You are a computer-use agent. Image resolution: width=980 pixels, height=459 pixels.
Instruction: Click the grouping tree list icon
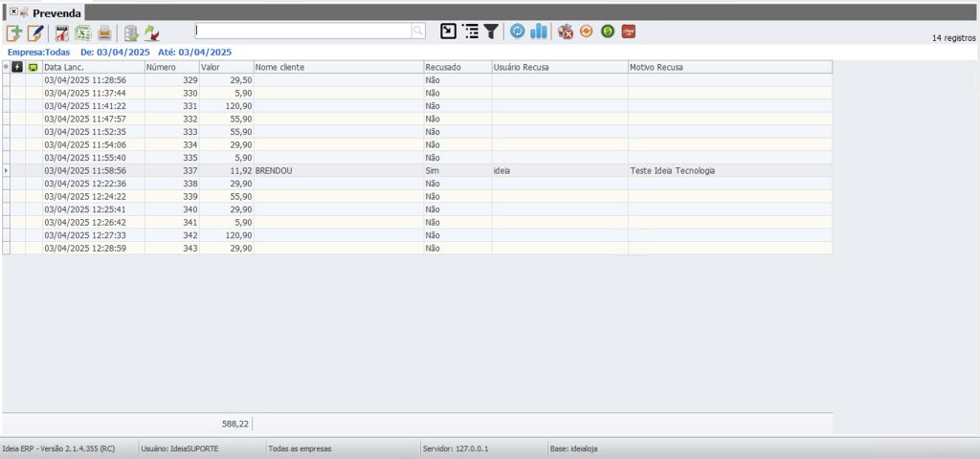470,32
